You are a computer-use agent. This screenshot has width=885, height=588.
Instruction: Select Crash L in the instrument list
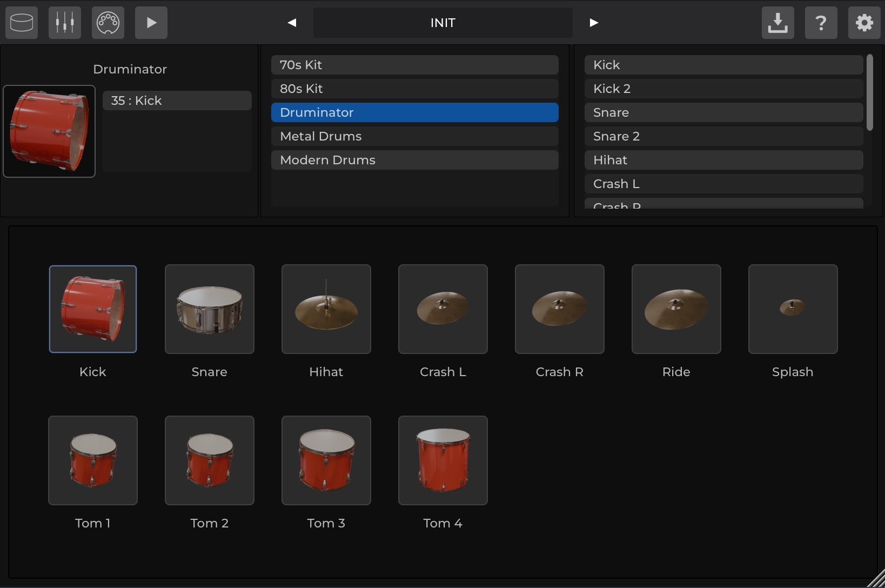click(x=725, y=184)
